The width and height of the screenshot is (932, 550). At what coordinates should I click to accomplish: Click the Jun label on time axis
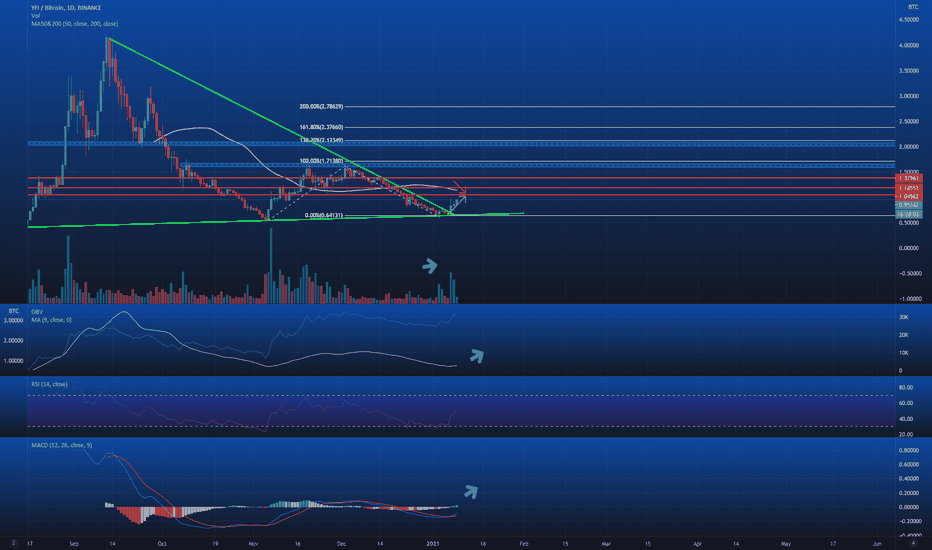tap(877, 543)
